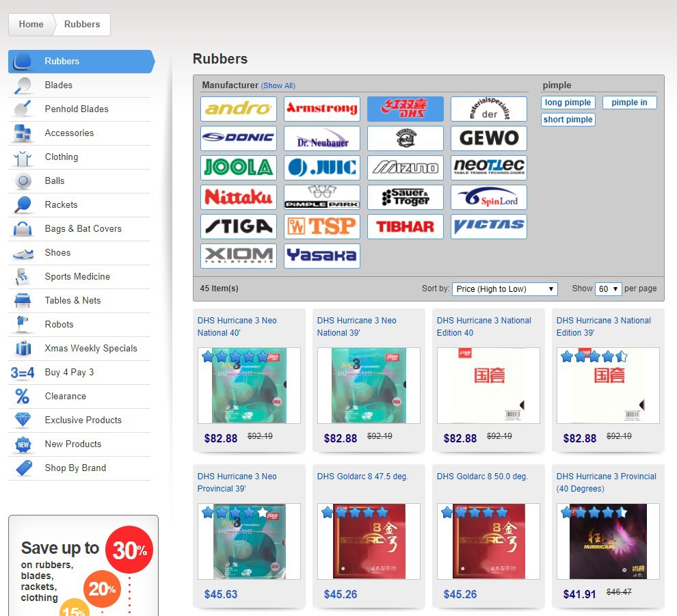Open Shop By Brand
The width and height of the screenshot is (677, 616).
click(x=79, y=468)
